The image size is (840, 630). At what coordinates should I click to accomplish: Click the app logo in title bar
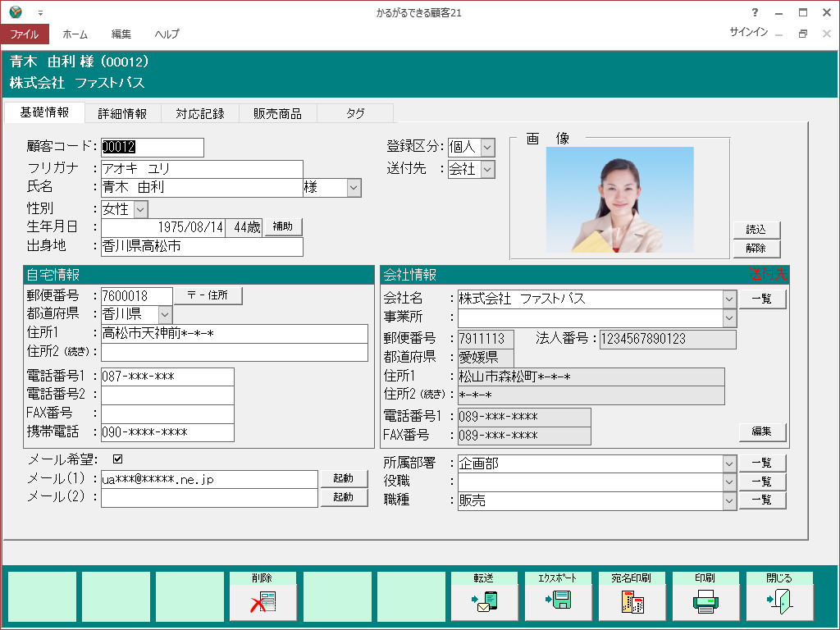[15, 12]
